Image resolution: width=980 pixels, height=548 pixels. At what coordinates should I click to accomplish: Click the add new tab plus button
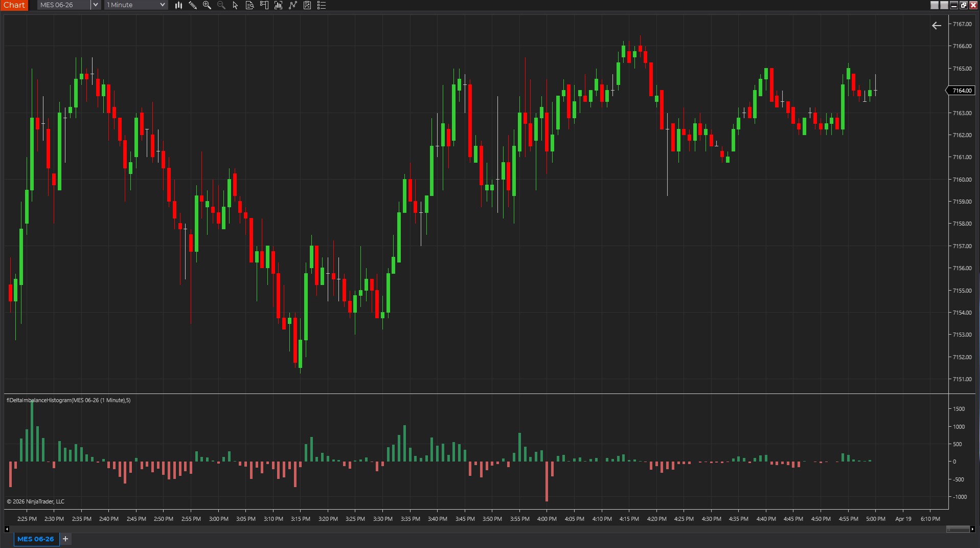click(x=65, y=539)
